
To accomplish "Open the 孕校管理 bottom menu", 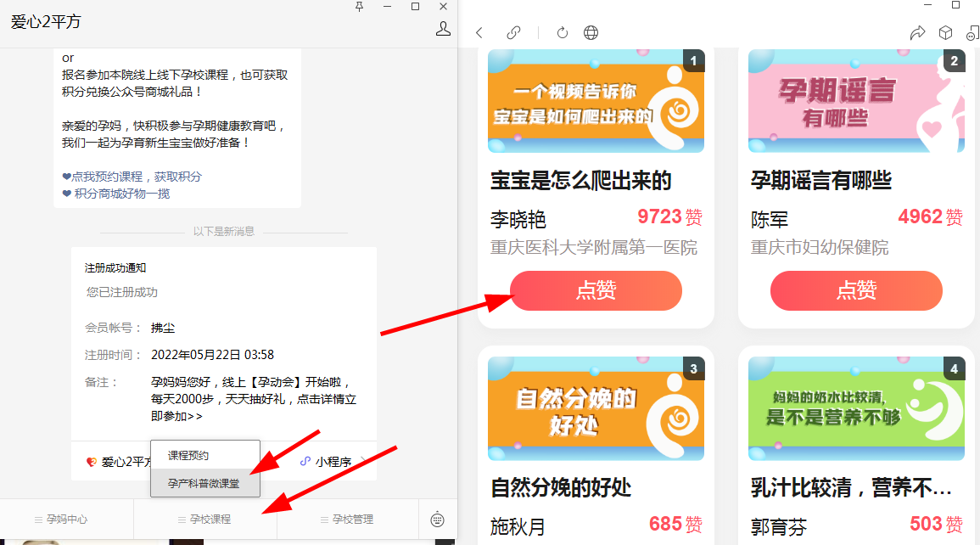I will click(x=348, y=520).
